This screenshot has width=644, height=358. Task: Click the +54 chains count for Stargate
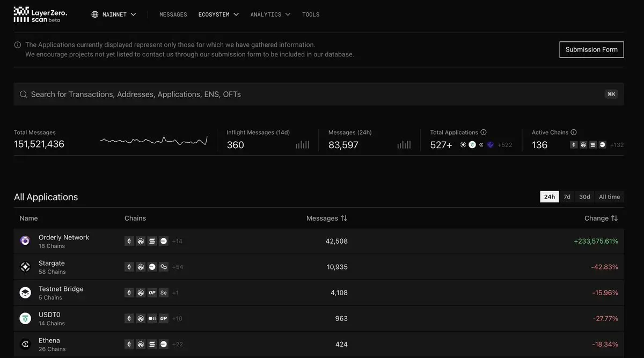click(x=178, y=267)
